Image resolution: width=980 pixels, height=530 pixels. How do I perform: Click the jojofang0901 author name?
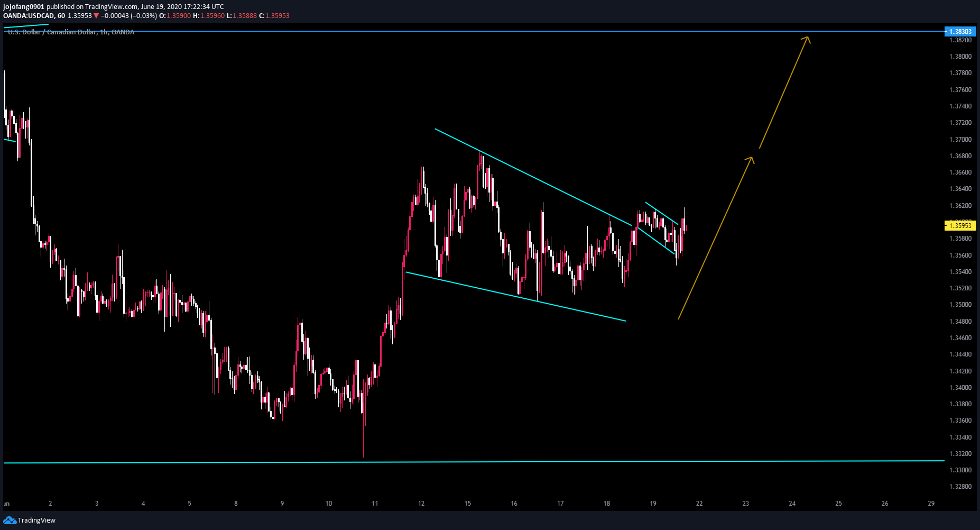[x=24, y=7]
